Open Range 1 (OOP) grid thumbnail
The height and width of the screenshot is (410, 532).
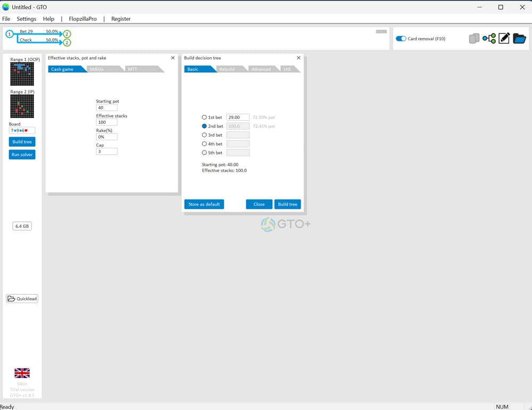[x=22, y=73]
